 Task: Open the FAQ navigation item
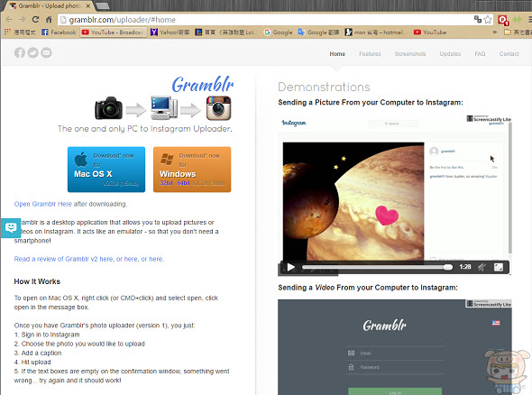[480, 53]
